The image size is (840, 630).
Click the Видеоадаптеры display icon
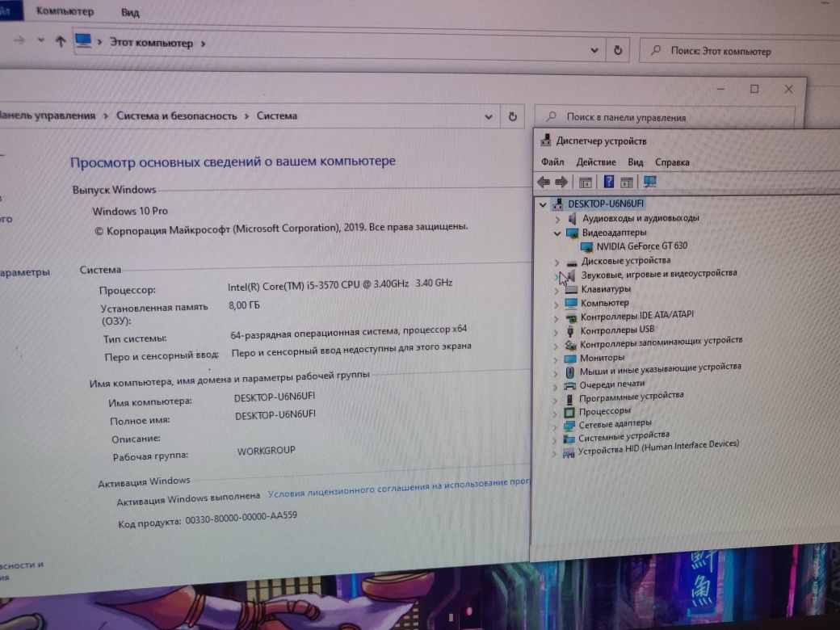pos(572,233)
